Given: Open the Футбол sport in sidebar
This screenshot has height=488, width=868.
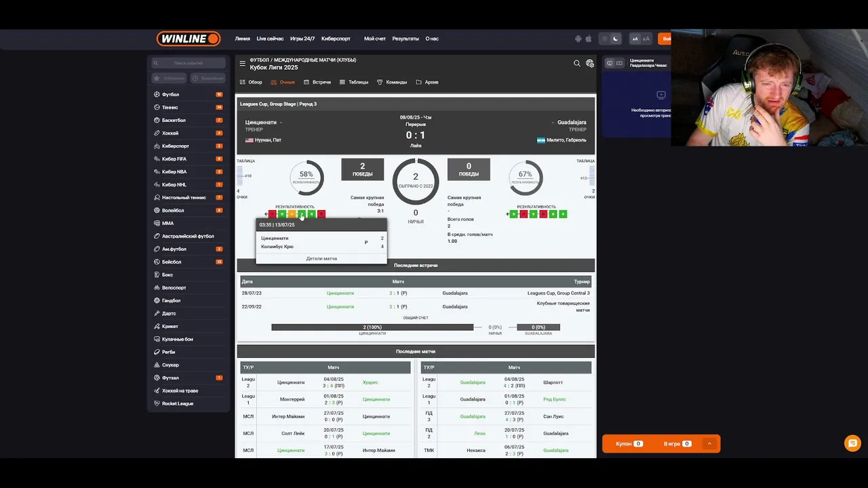Looking at the screenshot, I should (188, 94).
